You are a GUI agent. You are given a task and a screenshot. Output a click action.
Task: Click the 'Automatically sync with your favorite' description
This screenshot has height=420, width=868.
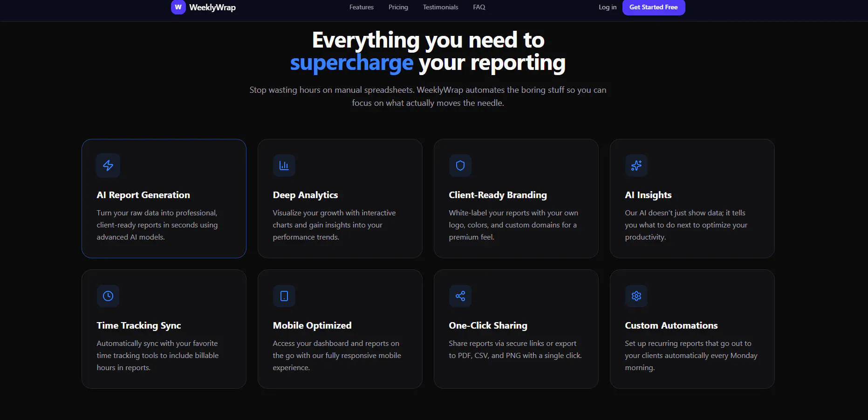tap(157, 355)
